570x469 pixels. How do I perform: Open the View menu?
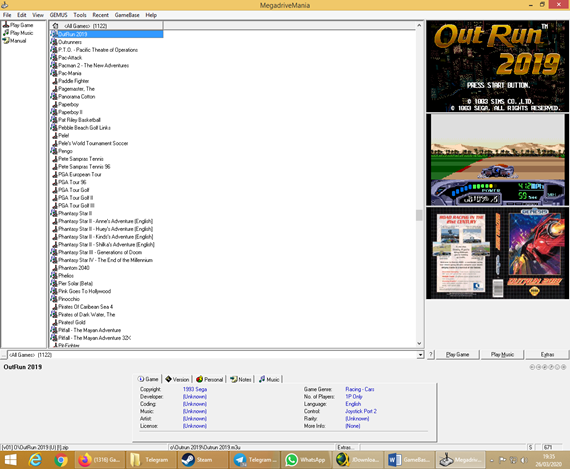(38, 15)
